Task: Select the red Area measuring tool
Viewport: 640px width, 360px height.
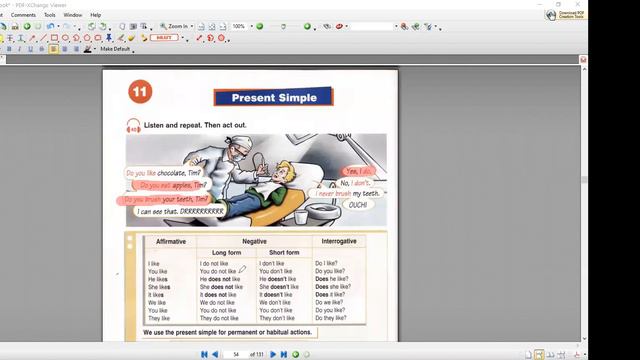Action: pos(221,38)
